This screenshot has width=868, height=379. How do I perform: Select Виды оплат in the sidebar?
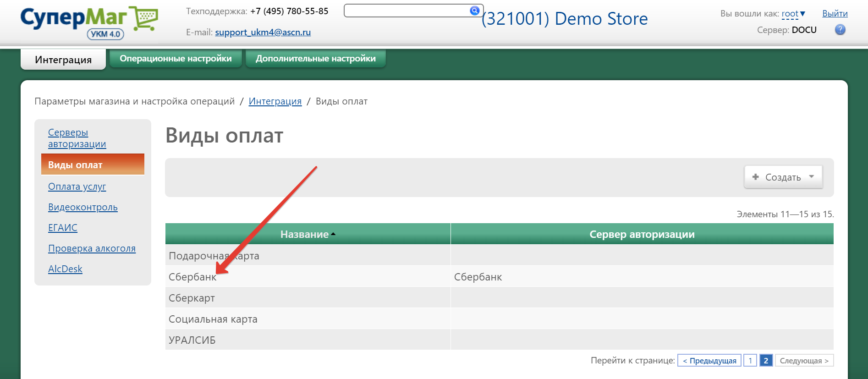[93, 165]
